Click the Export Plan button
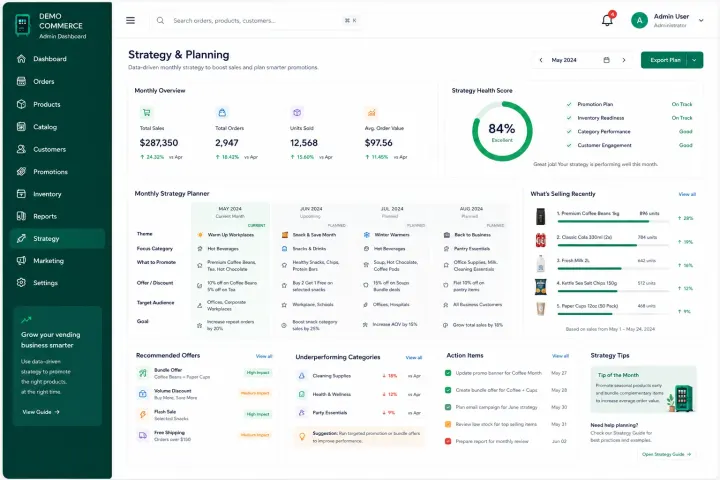 (x=665, y=60)
